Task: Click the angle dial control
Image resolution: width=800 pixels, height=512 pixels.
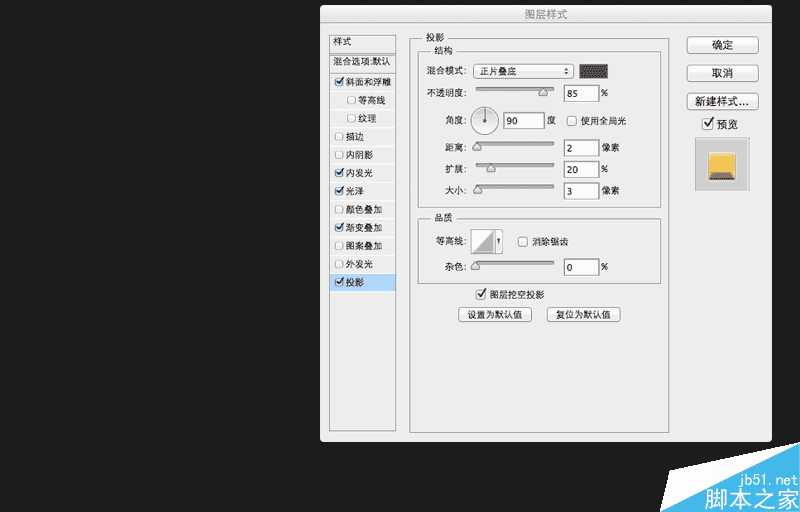Action: (485, 121)
